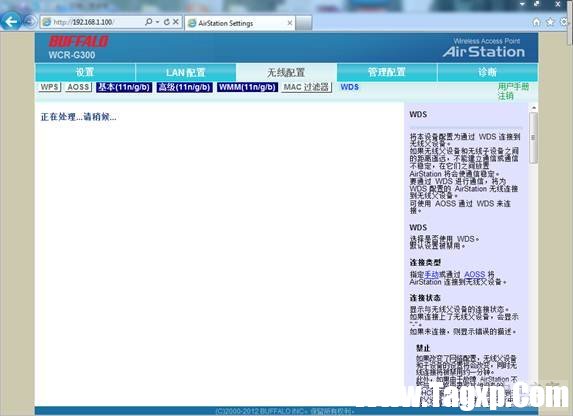Open the 设置 main tab
573x416 pixels.
pyautogui.click(x=85, y=72)
